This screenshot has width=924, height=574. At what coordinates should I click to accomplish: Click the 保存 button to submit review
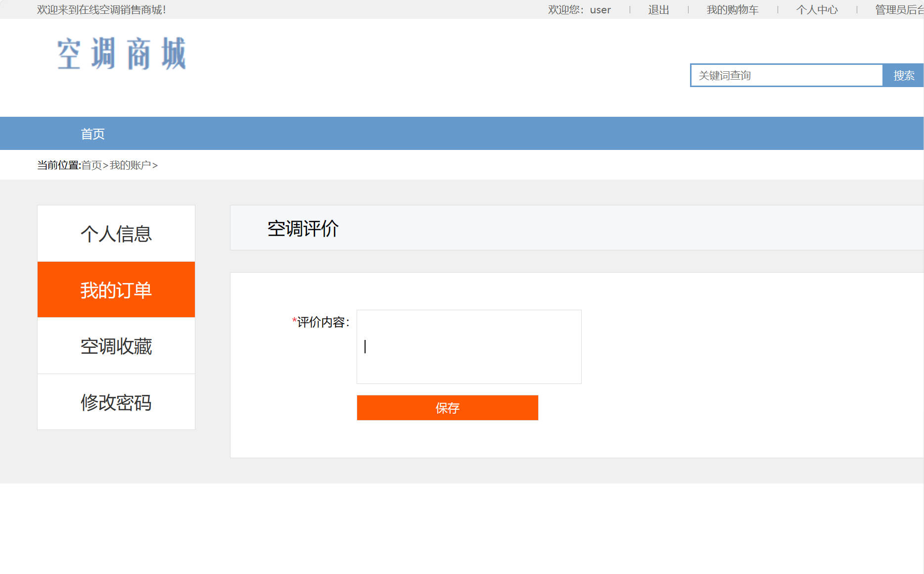(447, 408)
